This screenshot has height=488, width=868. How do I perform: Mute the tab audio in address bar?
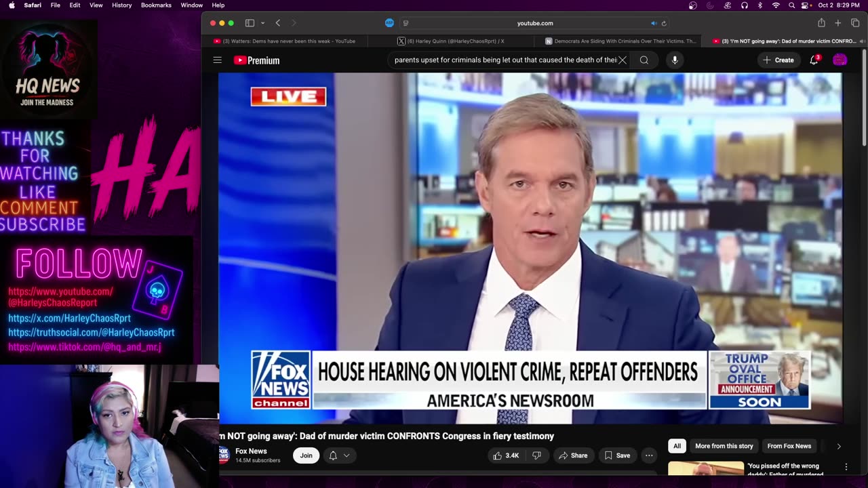(x=654, y=23)
